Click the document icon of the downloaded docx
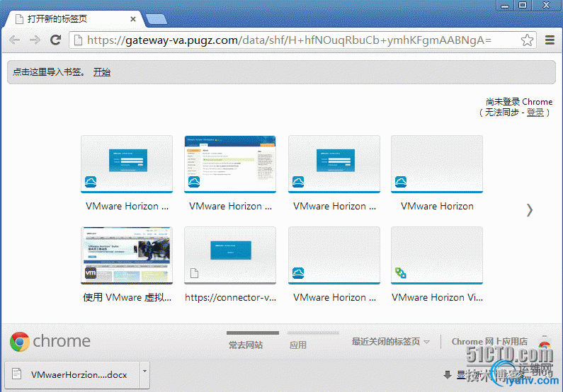Image resolution: width=563 pixels, height=392 pixels. coord(16,374)
